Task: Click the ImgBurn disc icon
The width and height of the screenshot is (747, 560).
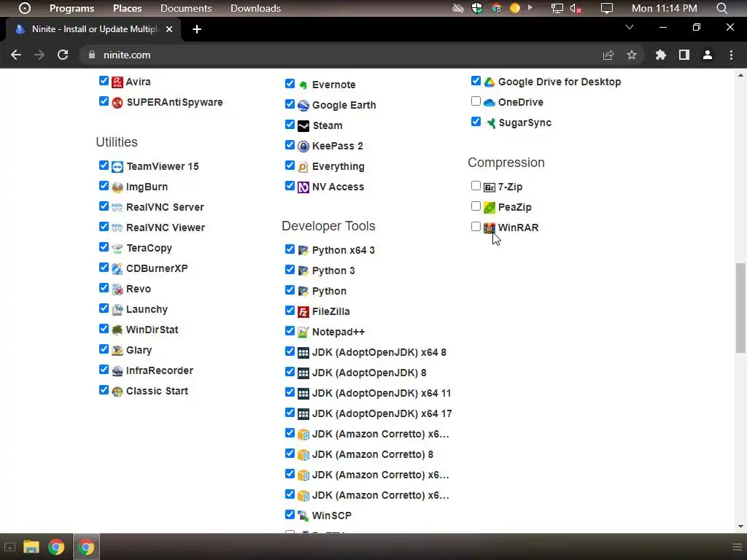Action: coord(117,187)
